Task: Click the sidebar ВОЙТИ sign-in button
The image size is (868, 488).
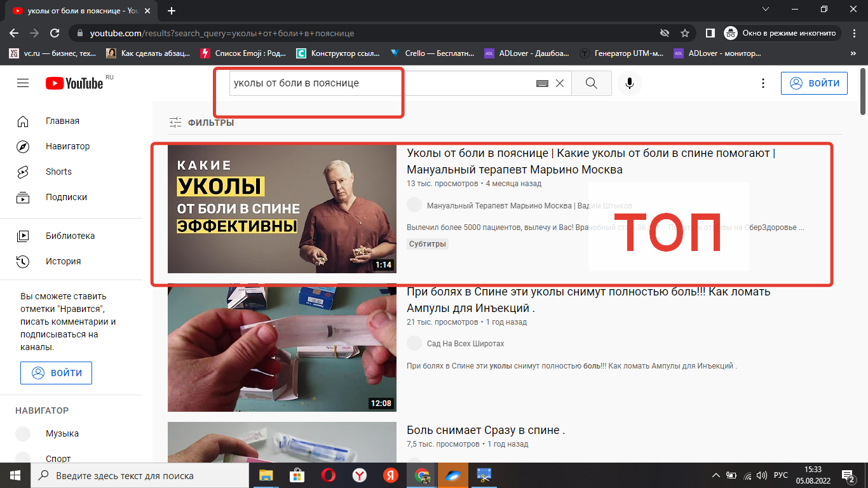Action: coord(56,373)
